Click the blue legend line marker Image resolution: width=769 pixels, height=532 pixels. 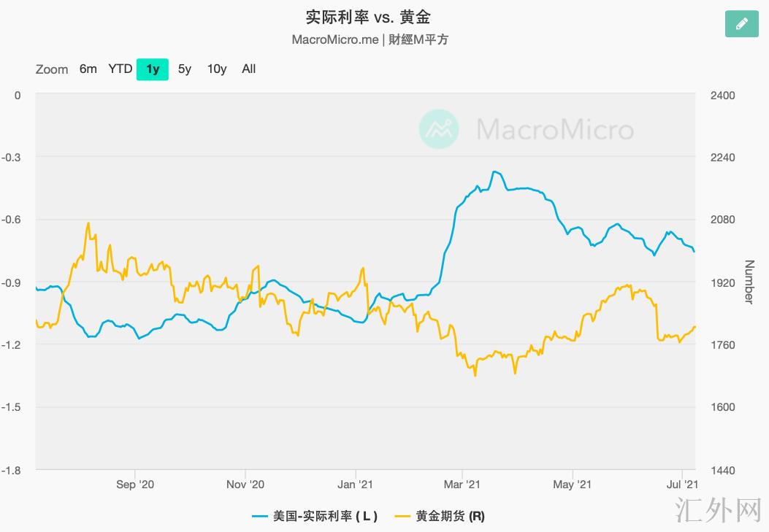261,516
